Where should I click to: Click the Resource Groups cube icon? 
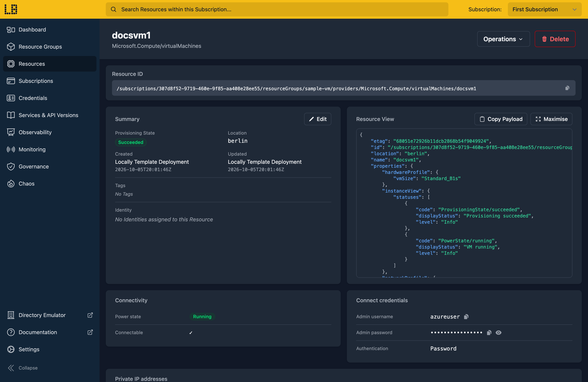pos(11,47)
